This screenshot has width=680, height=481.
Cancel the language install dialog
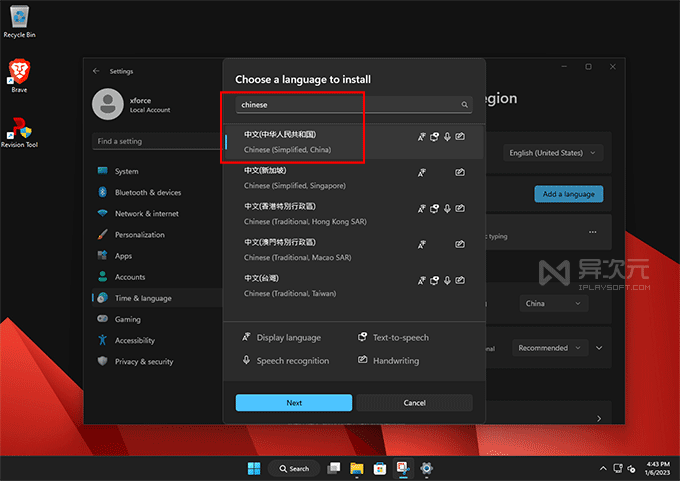coord(414,402)
